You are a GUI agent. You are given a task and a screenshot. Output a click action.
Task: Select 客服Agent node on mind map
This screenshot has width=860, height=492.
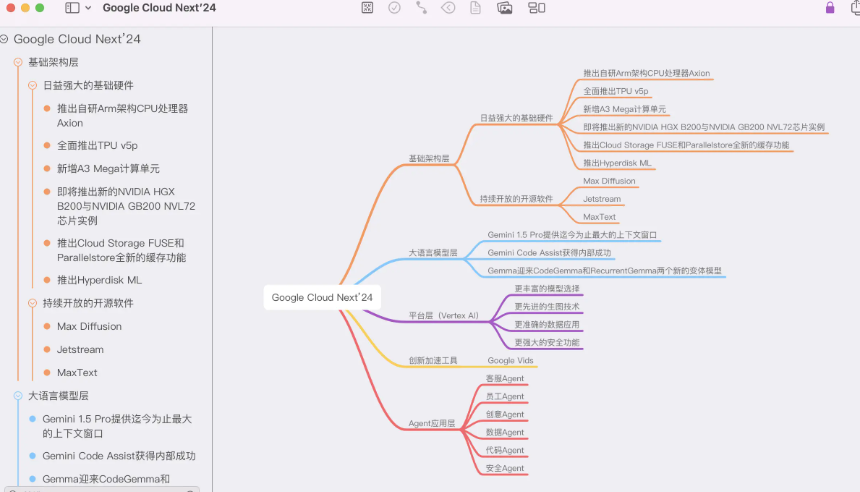coord(505,378)
